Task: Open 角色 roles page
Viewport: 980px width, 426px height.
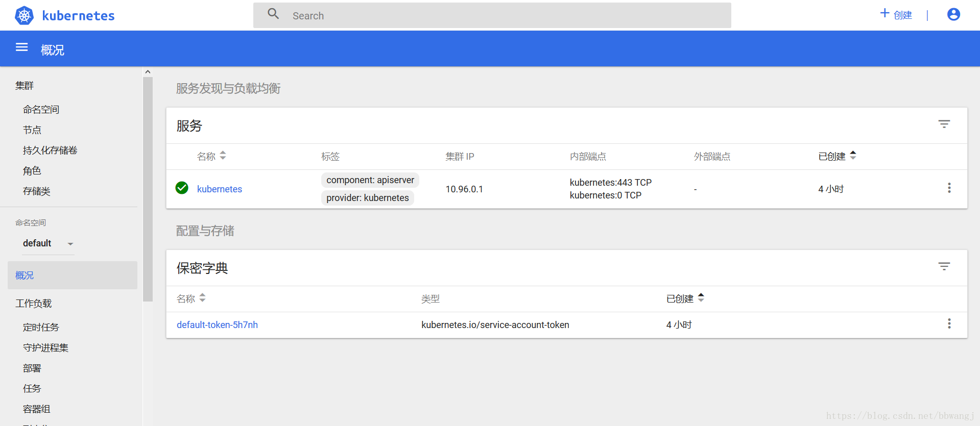Action: (32, 170)
